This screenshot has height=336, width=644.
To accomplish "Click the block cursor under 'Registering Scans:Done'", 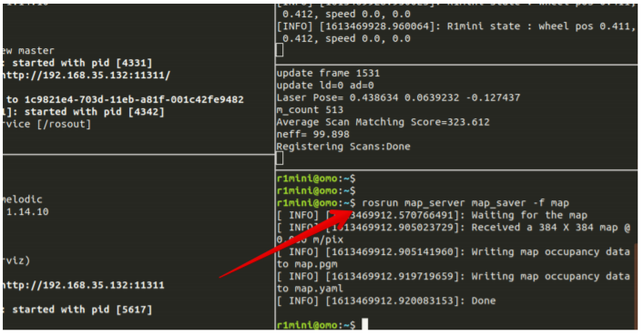I will click(x=280, y=158).
